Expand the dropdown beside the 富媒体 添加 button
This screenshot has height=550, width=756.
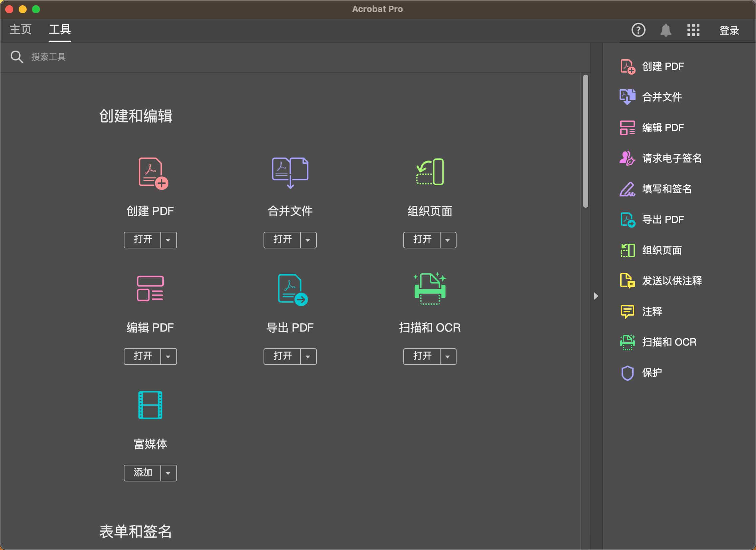click(x=169, y=473)
